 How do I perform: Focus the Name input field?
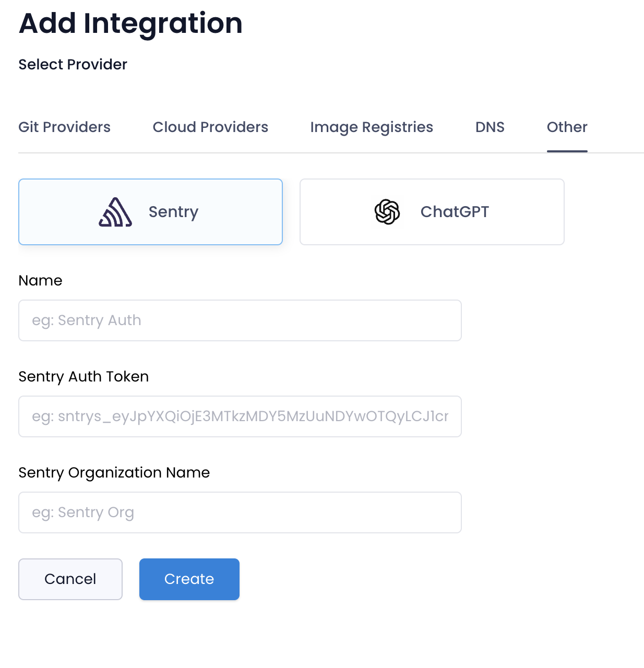[x=240, y=320]
